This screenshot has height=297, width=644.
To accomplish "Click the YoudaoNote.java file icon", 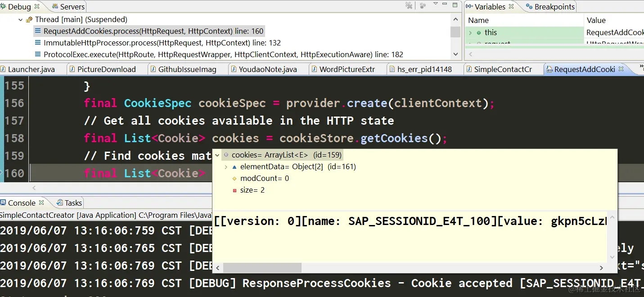I will 234,69.
